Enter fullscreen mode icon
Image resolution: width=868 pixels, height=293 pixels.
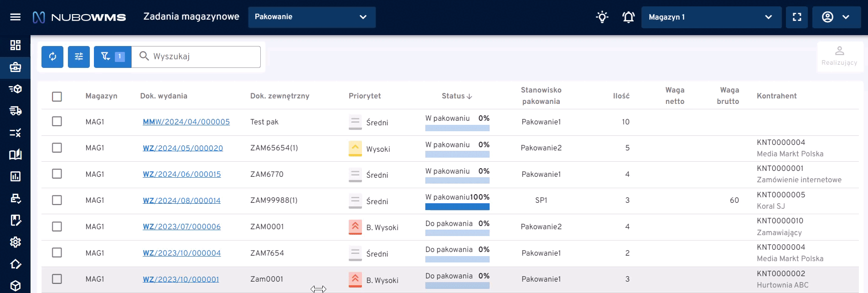pos(797,17)
